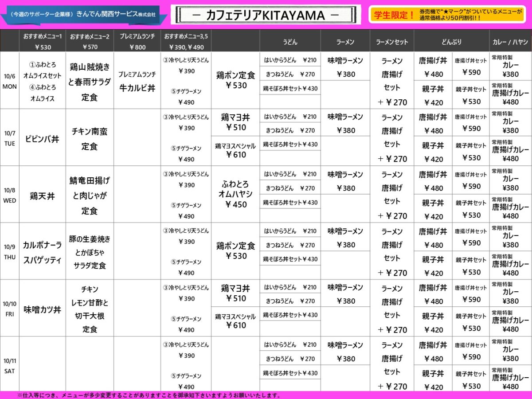Click the どんぶり column header
The image size is (532, 399).
click(451, 42)
